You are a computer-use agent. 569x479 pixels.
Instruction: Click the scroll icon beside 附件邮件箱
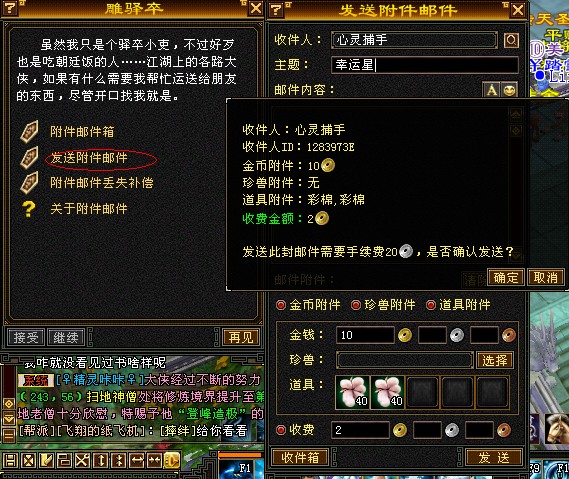pos(29,131)
